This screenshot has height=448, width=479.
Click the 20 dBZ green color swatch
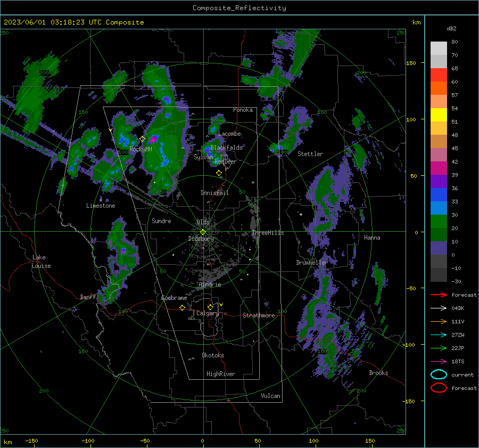point(439,222)
